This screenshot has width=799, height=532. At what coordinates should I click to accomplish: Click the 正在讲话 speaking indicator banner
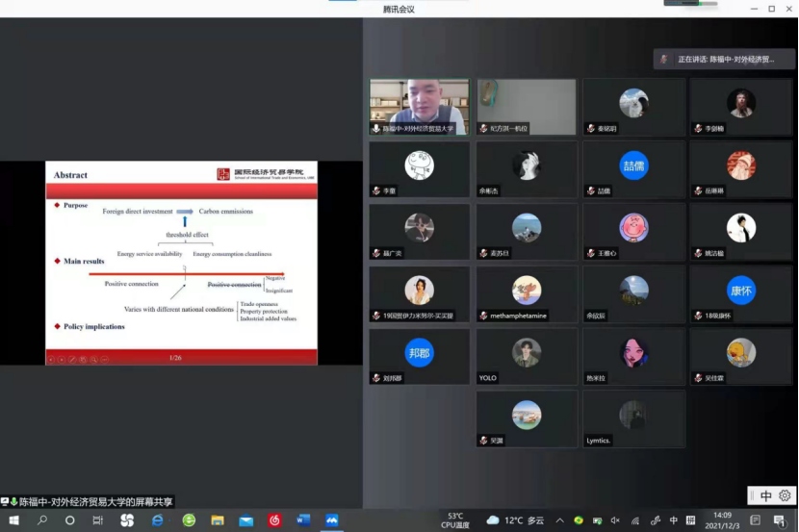[x=725, y=60]
